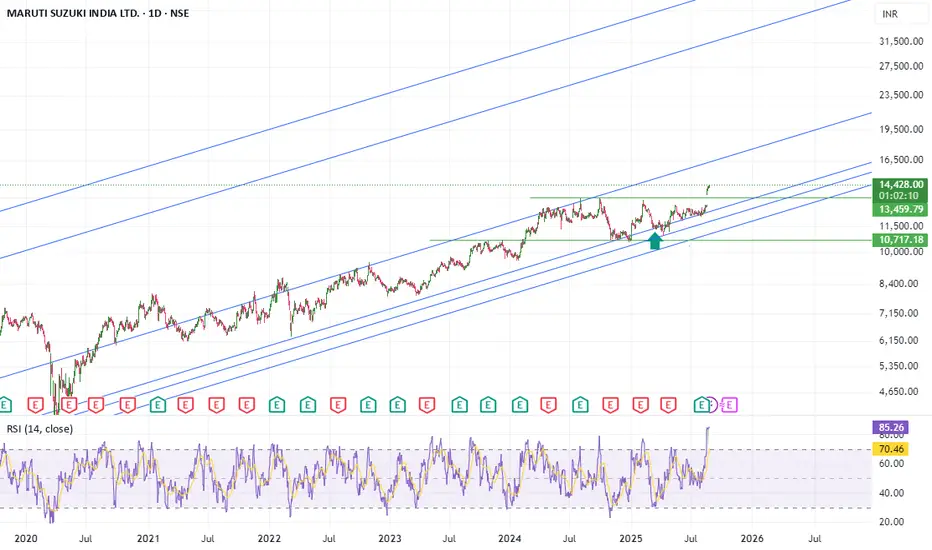
Task: Select the green 10,717.18 price line label
Action: click(900, 240)
